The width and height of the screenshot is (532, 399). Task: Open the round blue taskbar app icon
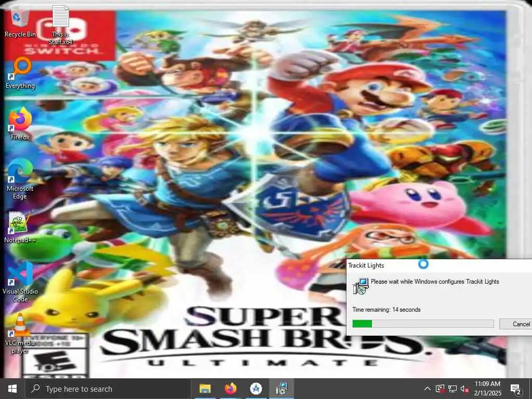256,389
